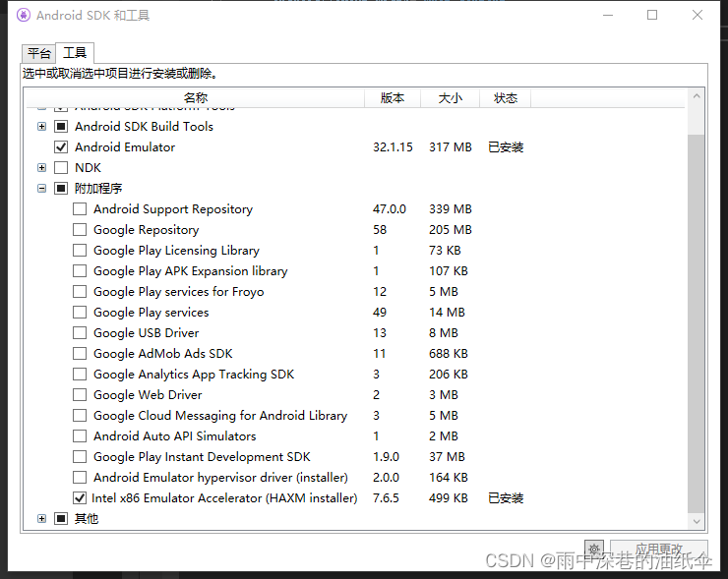Viewport: 728px width, 579px height.
Task: Uncheck the Android Emulator checkbox
Action: 61,147
